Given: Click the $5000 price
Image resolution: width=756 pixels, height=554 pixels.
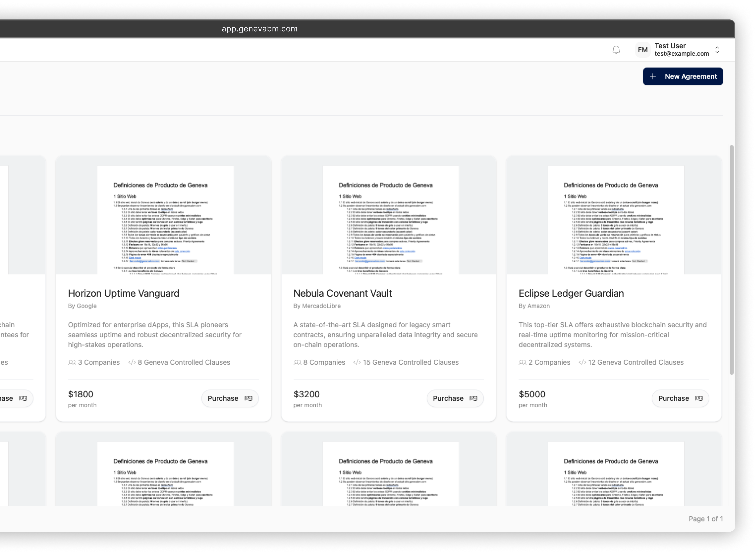Looking at the screenshot, I should click(x=532, y=394).
